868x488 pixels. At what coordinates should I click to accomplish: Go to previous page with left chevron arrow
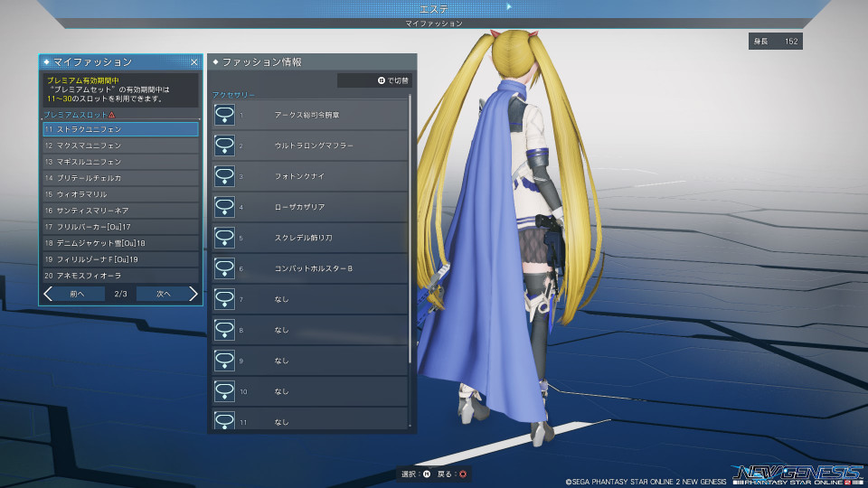pyautogui.click(x=48, y=294)
